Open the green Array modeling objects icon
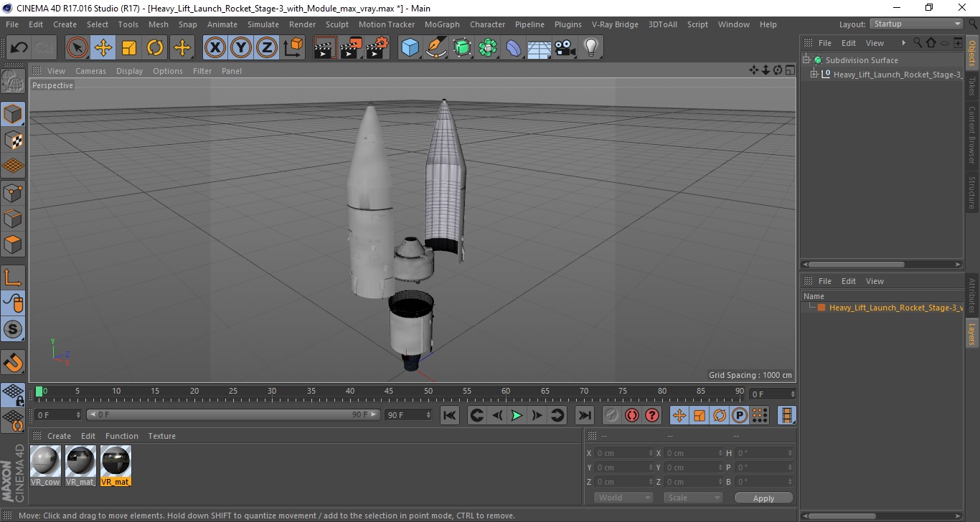Viewport: 980px width, 522px height. [x=488, y=48]
